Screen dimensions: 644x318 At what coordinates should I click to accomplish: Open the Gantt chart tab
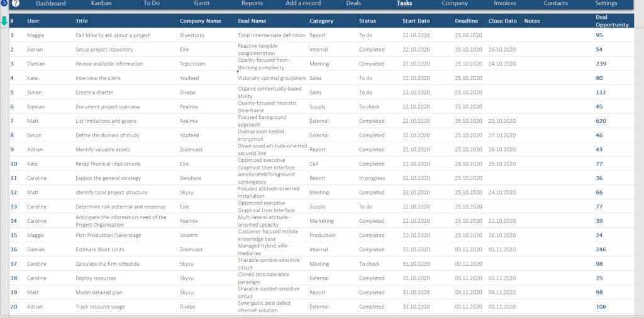click(x=202, y=4)
